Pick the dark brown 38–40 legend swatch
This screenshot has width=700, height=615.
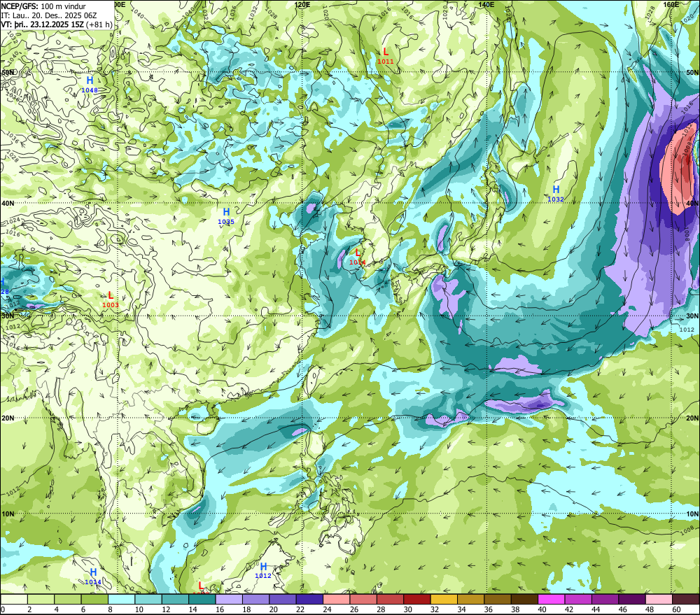pos(524,600)
